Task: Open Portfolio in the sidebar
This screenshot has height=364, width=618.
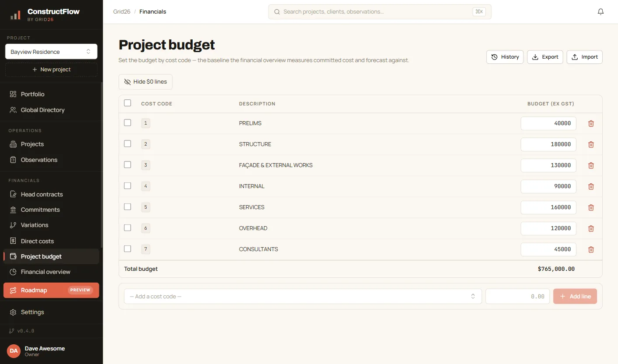Action: 51,94
